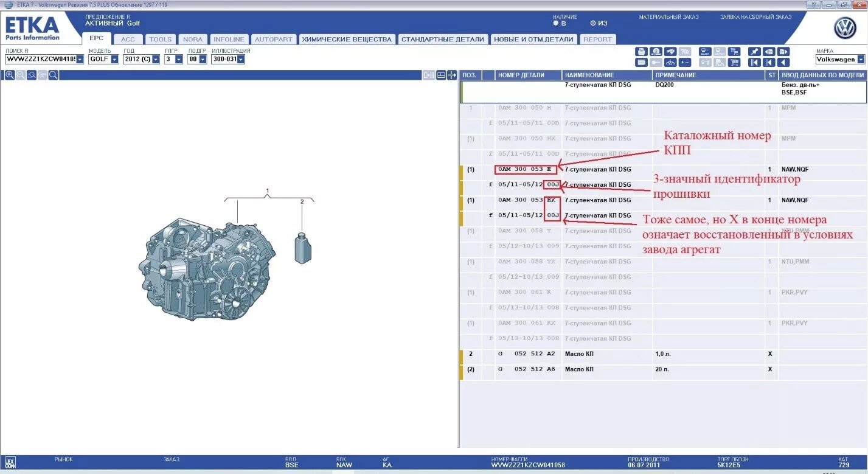The height and width of the screenshot is (474, 868).
Task: Click the plain magnifier icon above illustration
Action: coord(54,75)
